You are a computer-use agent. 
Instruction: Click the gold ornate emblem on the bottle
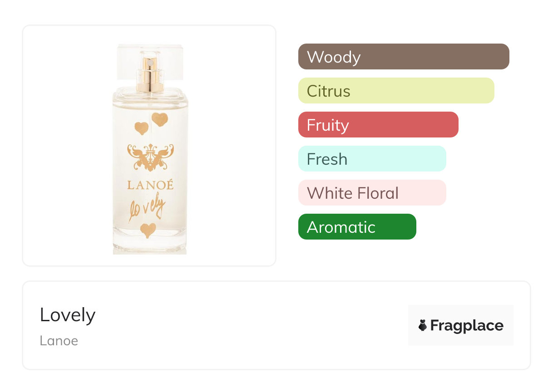point(150,157)
